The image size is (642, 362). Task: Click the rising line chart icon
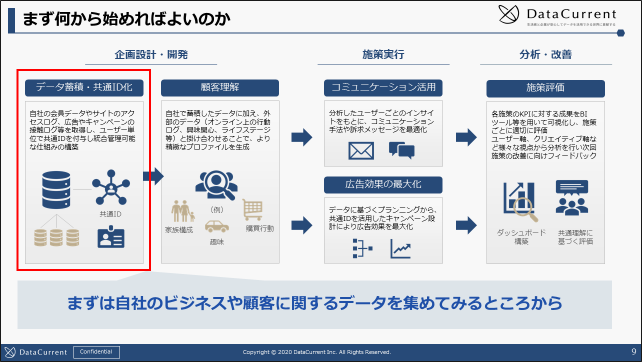[400, 249]
